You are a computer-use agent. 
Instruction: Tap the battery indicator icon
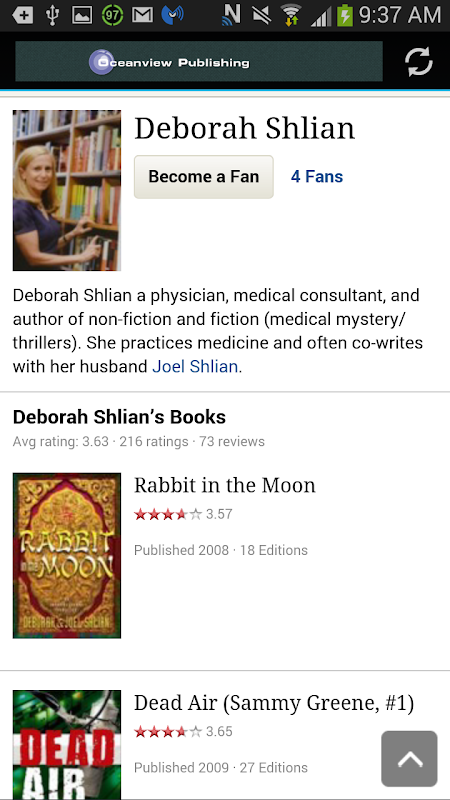(345, 15)
